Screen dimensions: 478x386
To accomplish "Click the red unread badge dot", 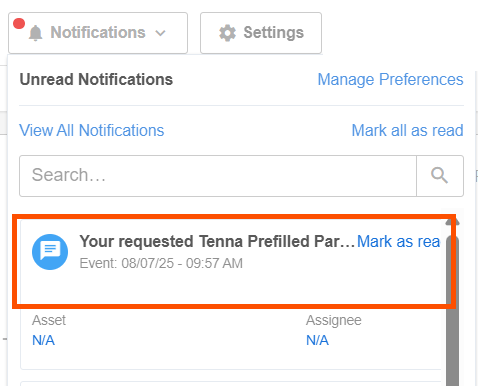I will (x=19, y=23).
